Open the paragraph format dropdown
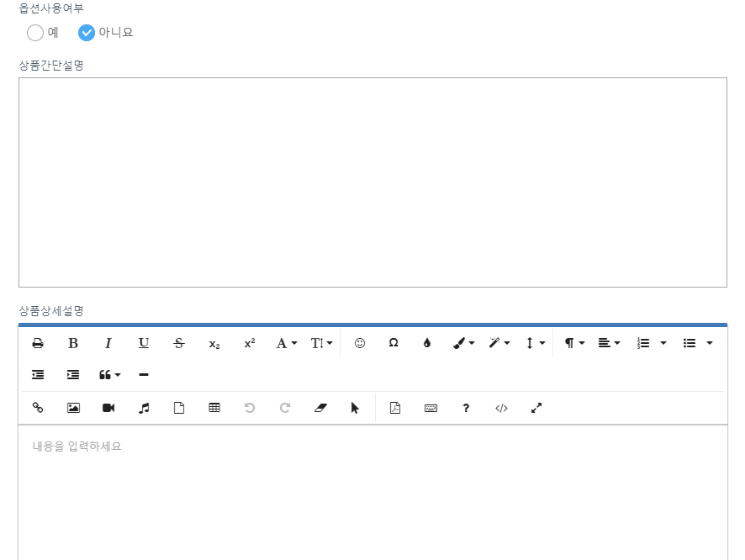The image size is (745, 560). point(574,343)
